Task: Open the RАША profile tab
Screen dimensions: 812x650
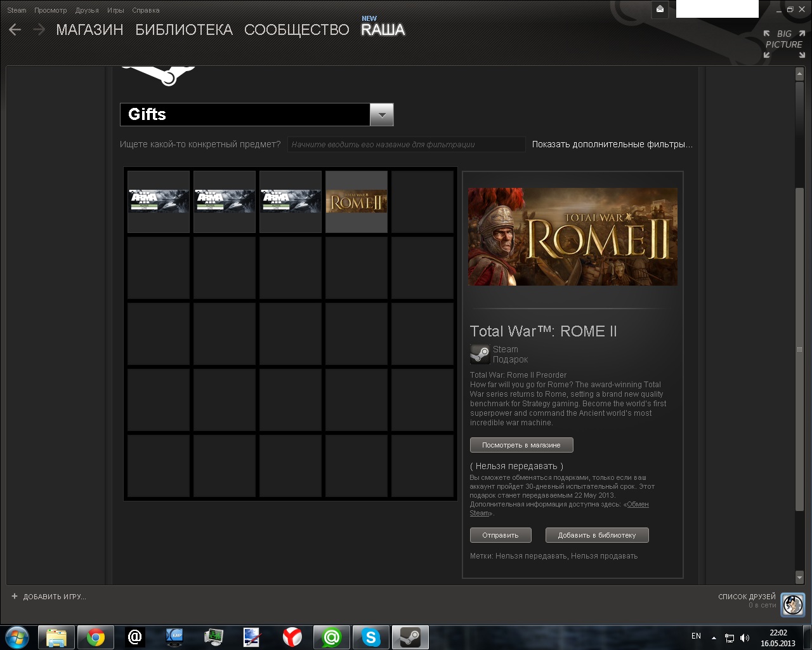Action: coord(383,30)
